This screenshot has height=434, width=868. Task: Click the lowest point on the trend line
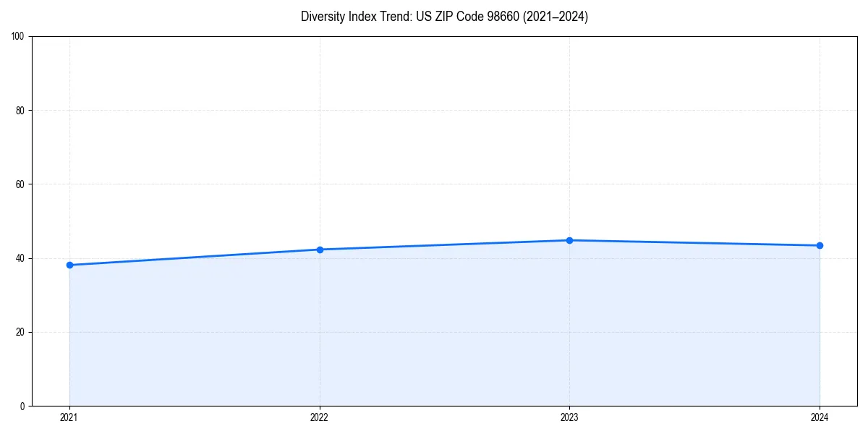click(69, 265)
